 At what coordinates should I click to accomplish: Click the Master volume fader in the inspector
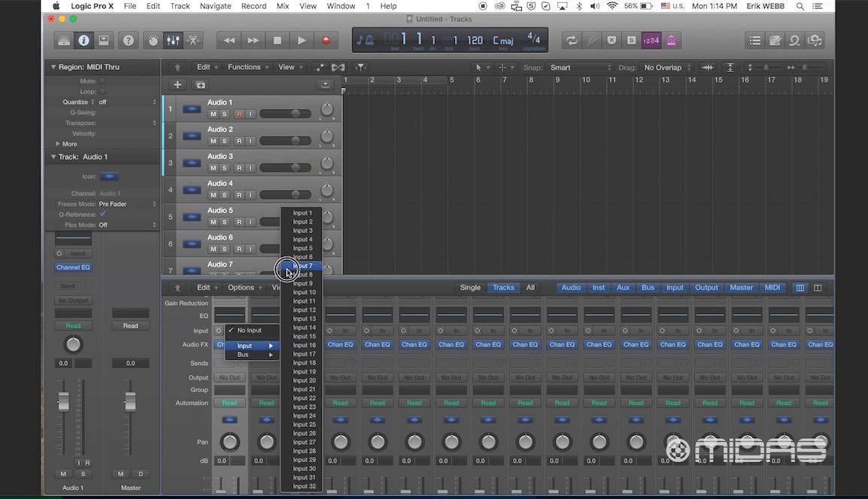[x=130, y=401]
